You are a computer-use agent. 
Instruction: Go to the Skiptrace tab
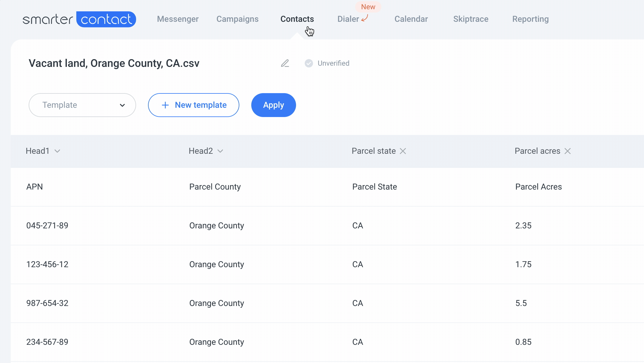click(x=471, y=19)
